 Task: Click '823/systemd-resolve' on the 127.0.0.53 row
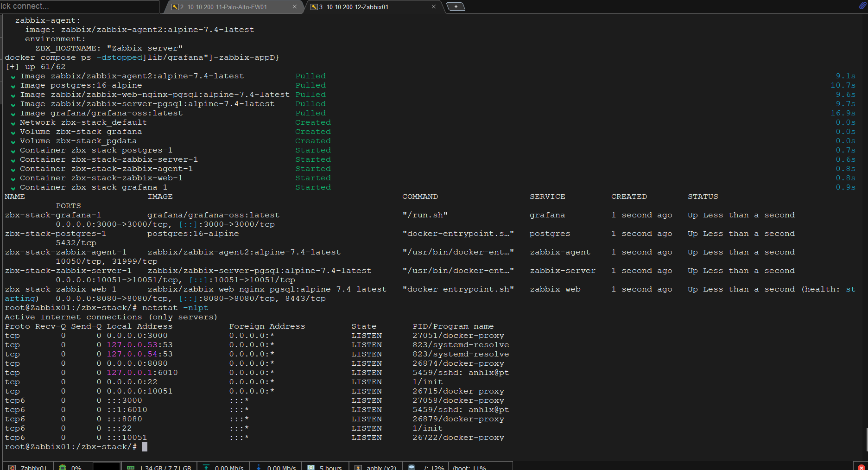(x=461, y=345)
